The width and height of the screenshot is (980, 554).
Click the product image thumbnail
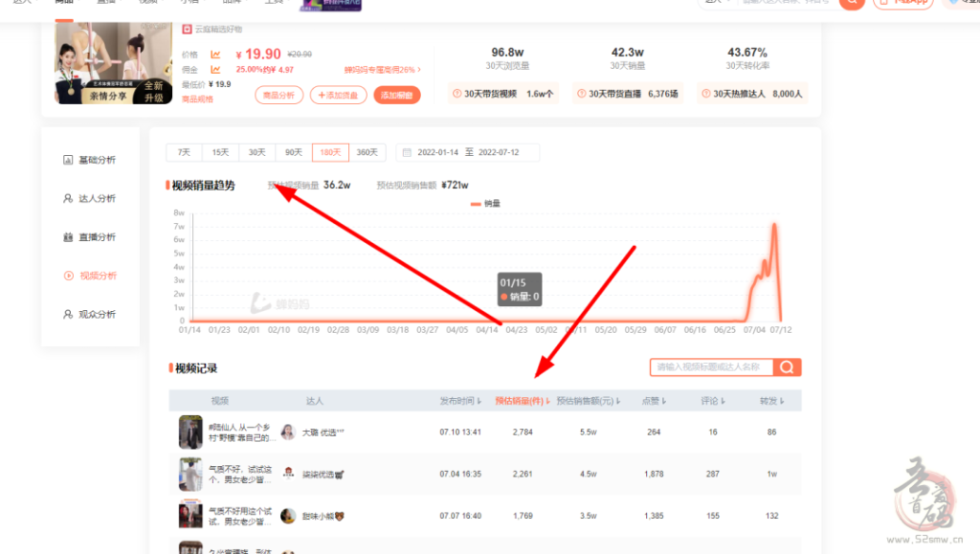(113, 63)
